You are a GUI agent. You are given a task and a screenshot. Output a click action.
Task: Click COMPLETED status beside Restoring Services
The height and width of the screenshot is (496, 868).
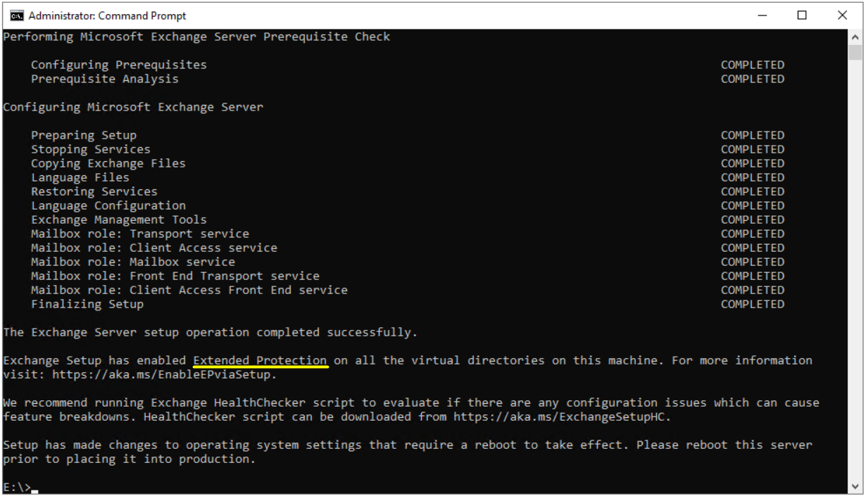coord(753,191)
